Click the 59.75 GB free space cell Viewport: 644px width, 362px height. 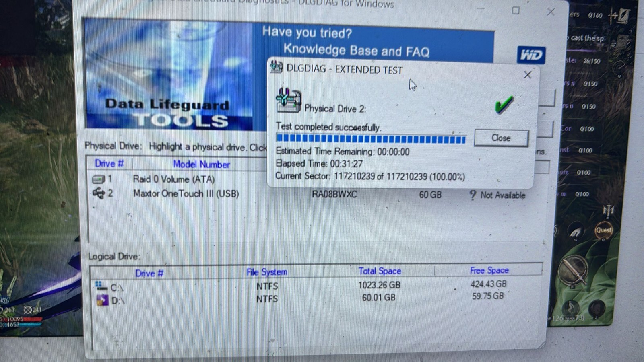[488, 296]
